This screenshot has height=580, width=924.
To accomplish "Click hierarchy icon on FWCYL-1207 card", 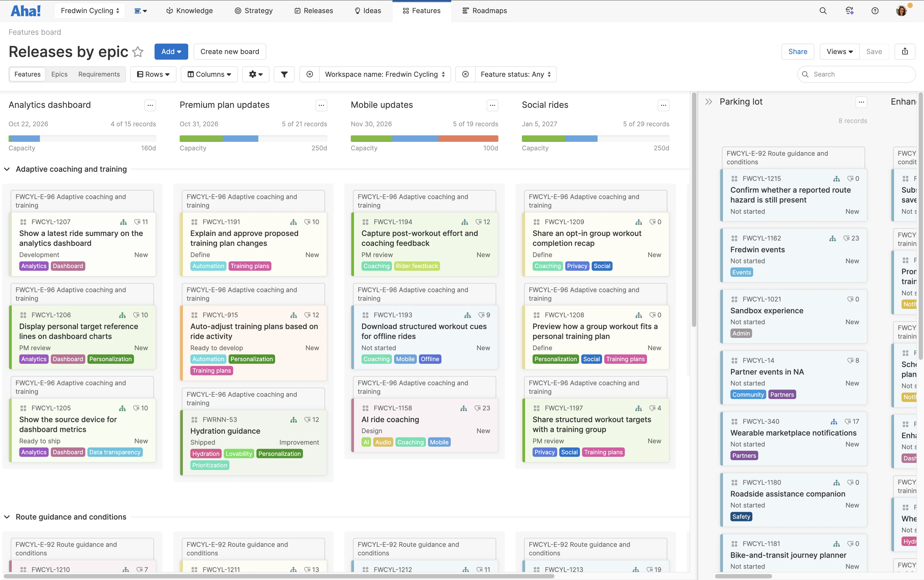I will (124, 222).
